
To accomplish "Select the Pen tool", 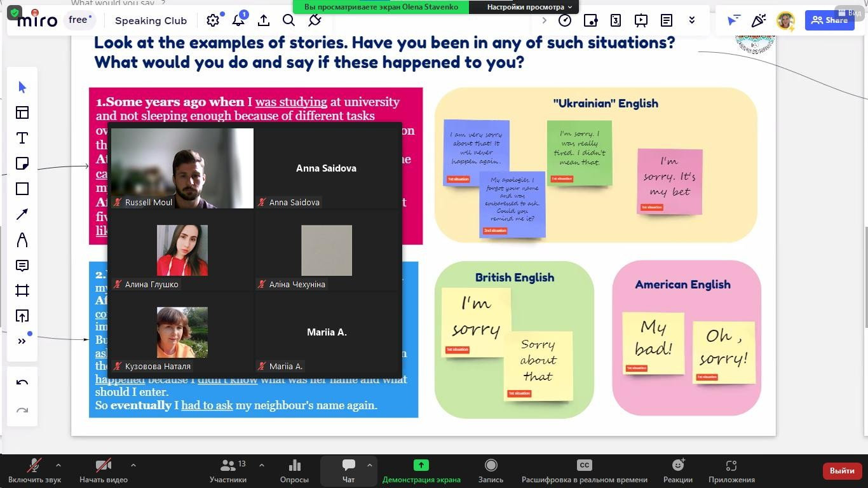I will (22, 240).
